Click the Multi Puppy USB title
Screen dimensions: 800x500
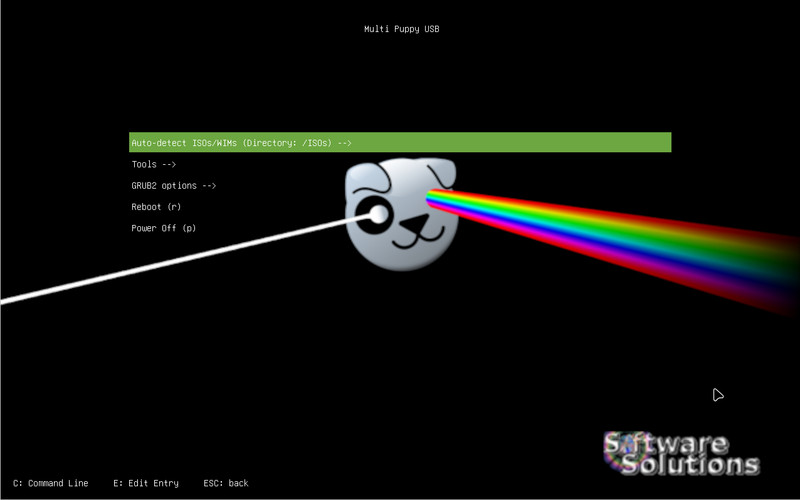point(402,29)
